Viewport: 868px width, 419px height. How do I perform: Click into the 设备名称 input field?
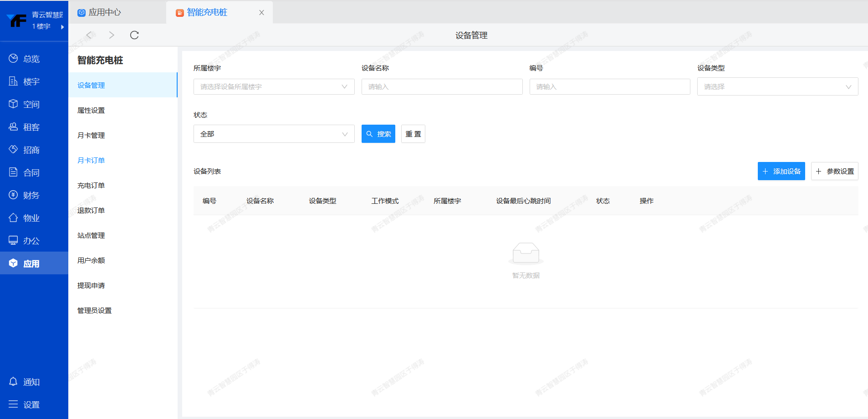click(x=442, y=87)
